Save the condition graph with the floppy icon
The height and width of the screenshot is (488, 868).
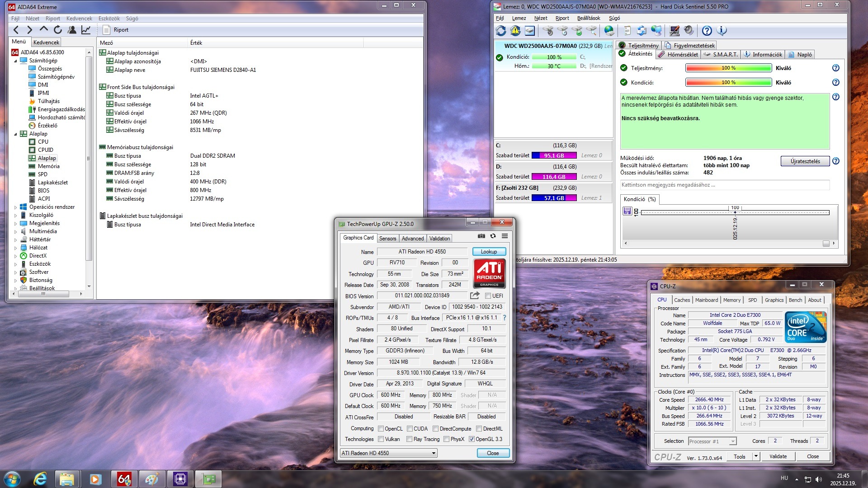click(627, 211)
